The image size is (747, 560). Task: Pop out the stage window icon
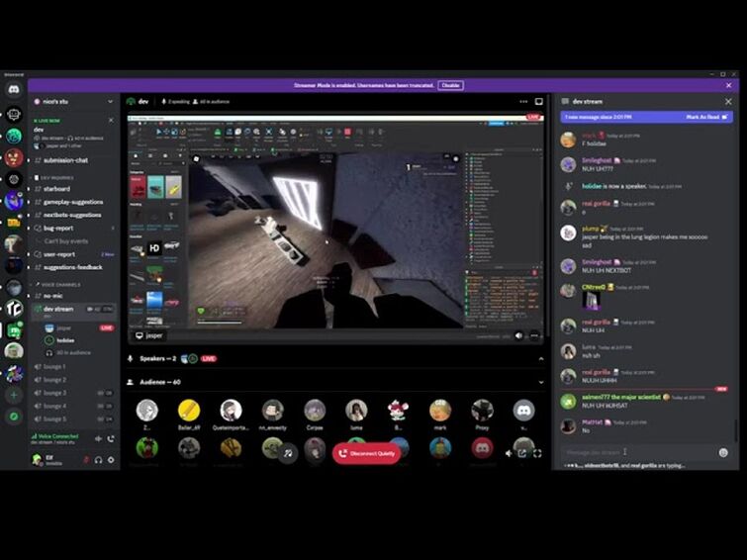point(522,454)
